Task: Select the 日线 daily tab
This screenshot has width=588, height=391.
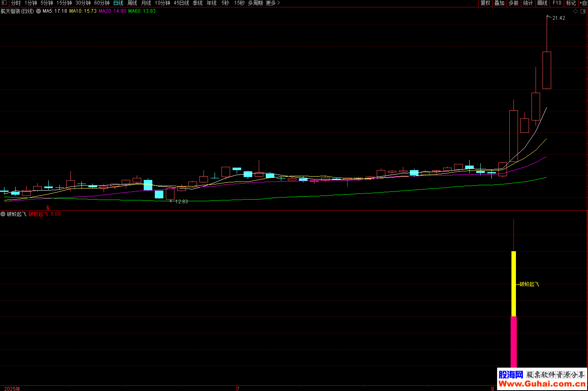Action: pos(118,3)
